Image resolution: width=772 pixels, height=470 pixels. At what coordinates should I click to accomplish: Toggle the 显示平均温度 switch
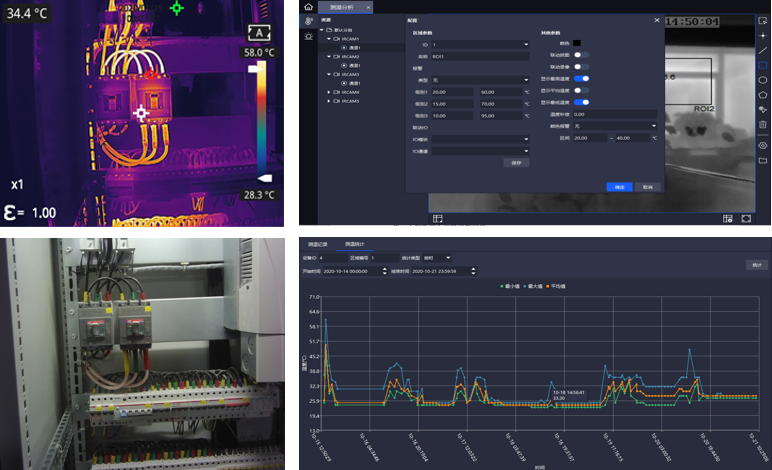pos(581,90)
